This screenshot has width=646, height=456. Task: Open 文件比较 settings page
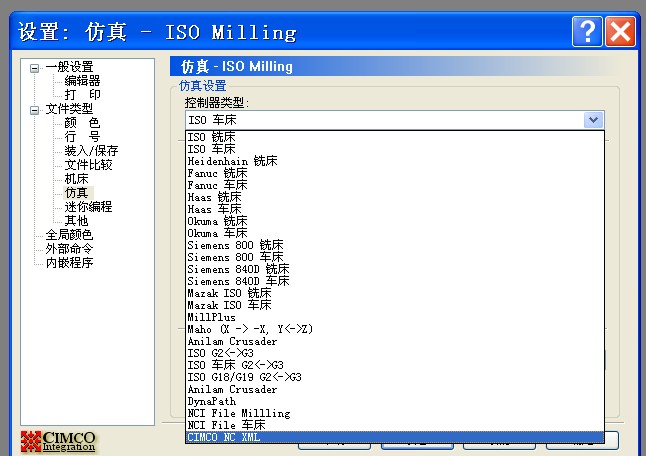[88, 164]
